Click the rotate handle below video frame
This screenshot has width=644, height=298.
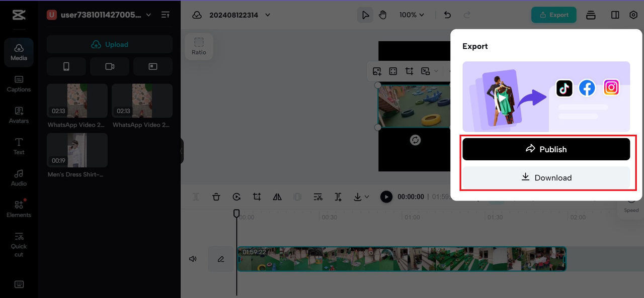(x=415, y=140)
